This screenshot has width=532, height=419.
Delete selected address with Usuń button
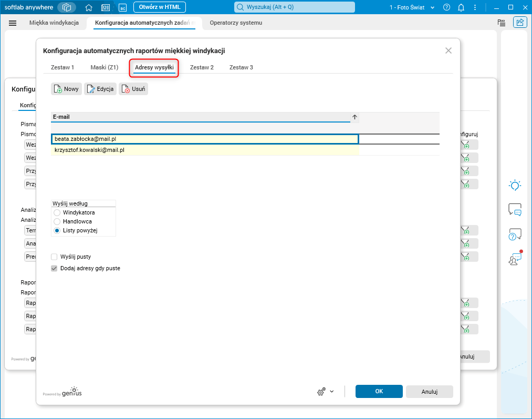pos(133,89)
